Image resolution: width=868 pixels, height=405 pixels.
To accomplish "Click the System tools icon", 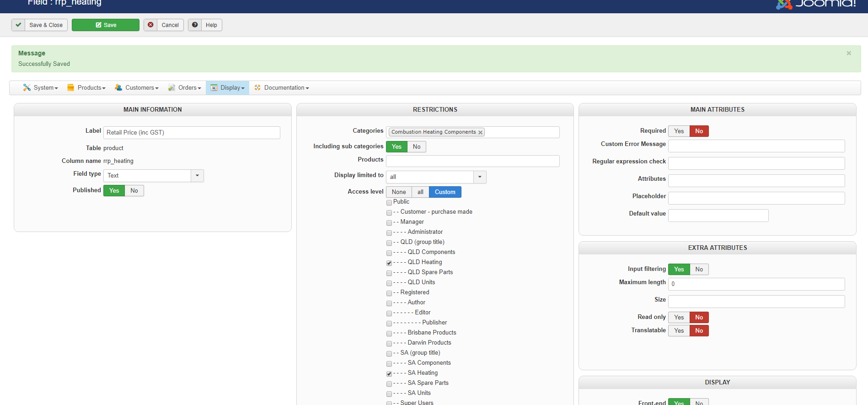I will 27,87.
